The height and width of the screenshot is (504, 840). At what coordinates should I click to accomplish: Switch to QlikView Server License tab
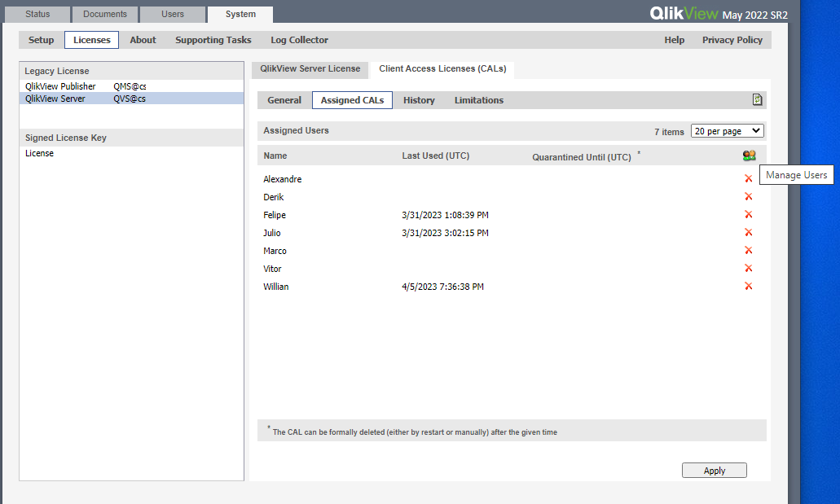click(310, 68)
